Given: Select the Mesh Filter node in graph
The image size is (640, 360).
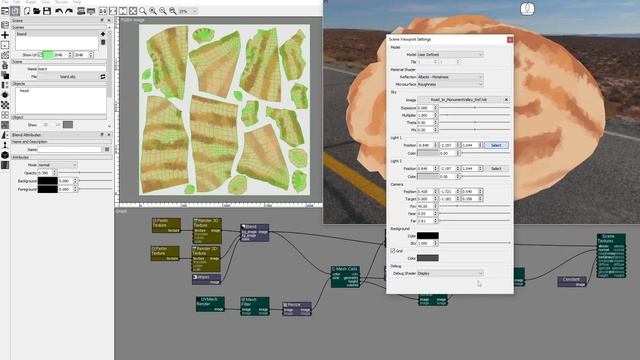Looking at the screenshot, I should pos(255,306).
